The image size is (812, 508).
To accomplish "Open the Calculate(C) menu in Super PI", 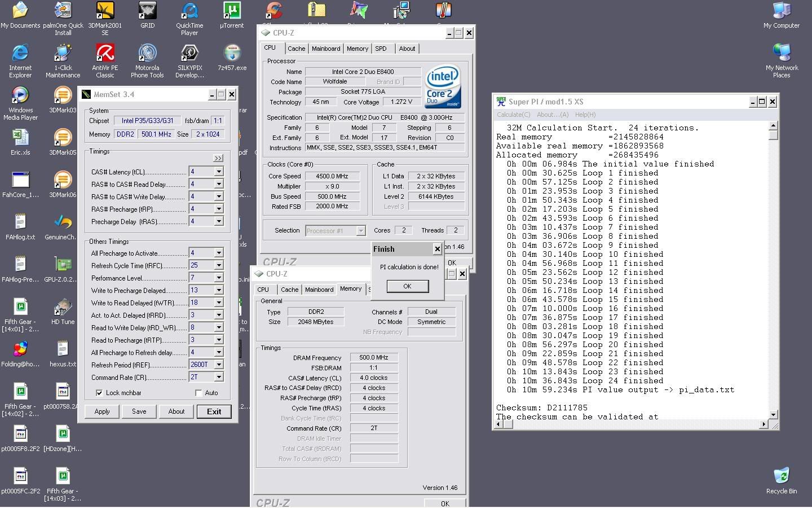I will (513, 115).
